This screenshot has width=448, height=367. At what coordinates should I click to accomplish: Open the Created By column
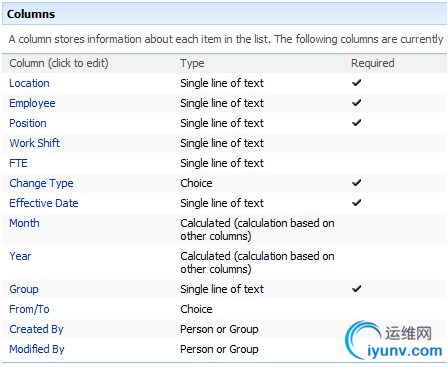[36, 329]
